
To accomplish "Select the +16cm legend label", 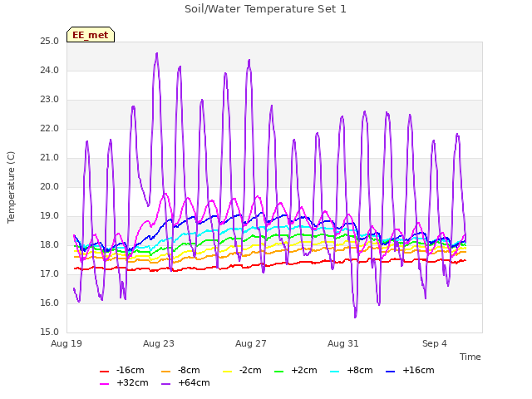I will coord(418,370).
